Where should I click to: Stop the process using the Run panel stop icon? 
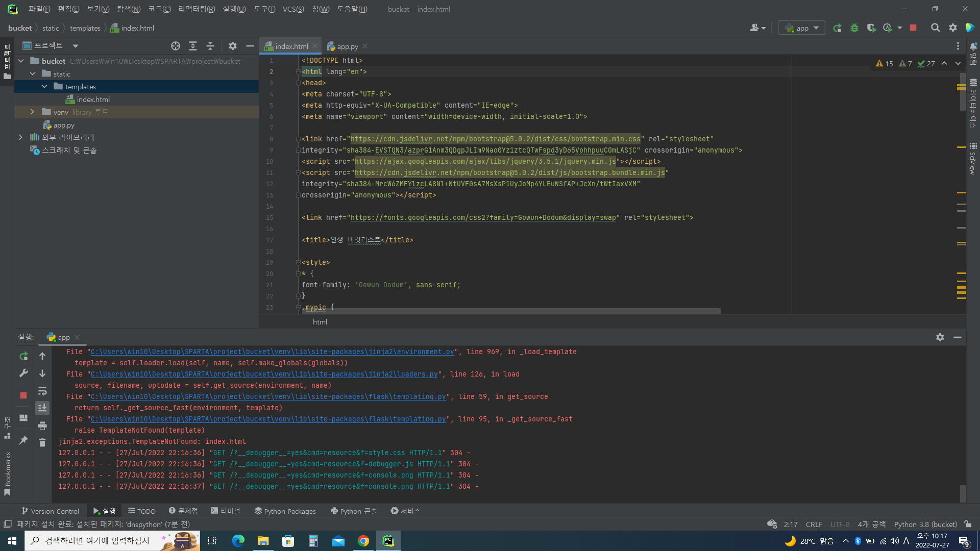[23, 395]
